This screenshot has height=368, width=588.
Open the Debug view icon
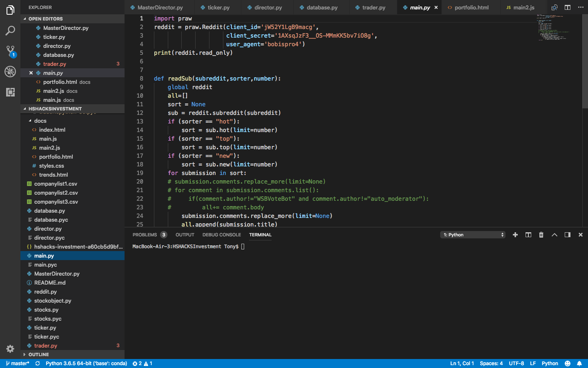10,72
